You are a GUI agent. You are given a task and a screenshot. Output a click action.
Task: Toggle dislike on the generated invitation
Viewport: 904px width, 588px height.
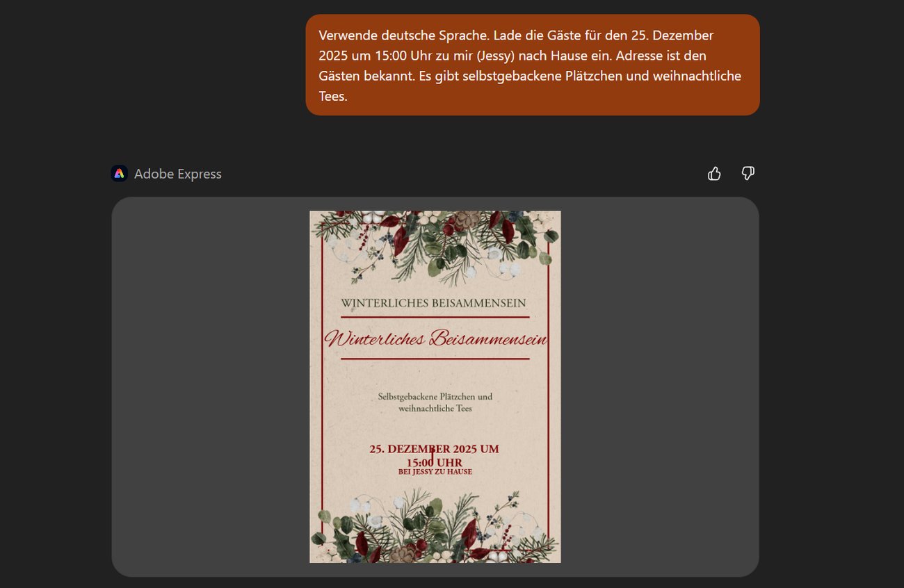point(748,173)
